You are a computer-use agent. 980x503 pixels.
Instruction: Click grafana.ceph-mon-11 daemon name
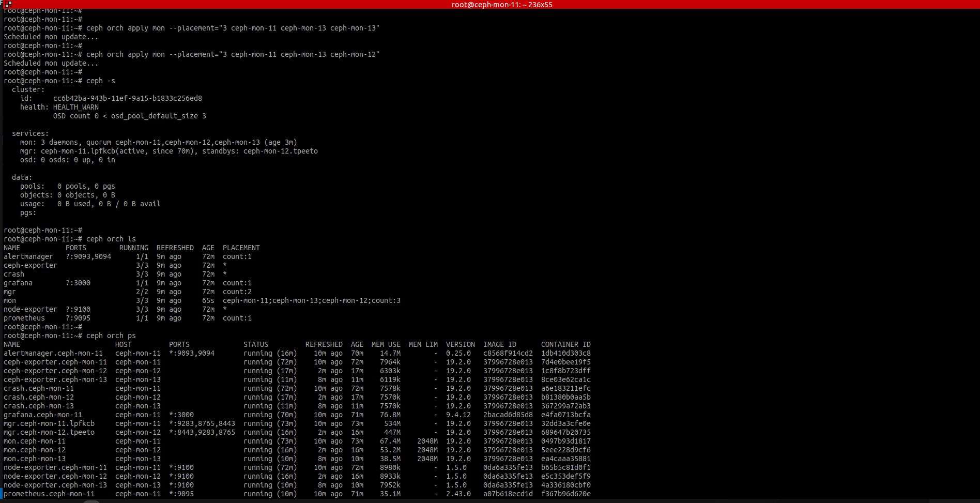pos(43,415)
